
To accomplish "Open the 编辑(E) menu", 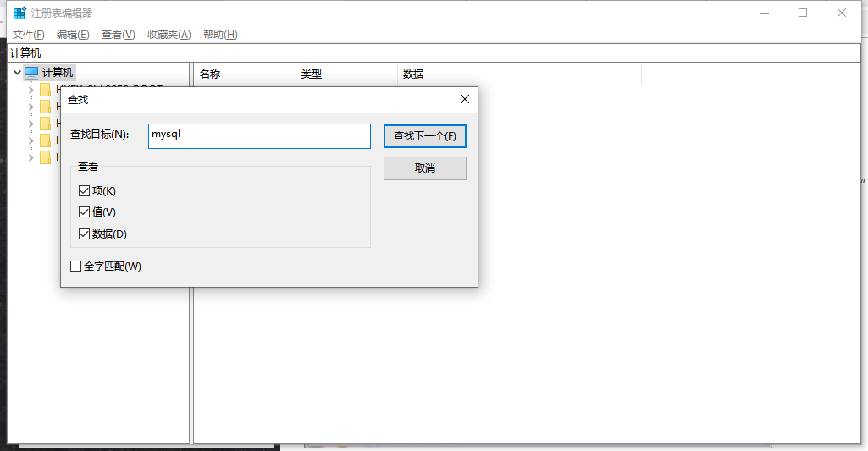I will [73, 35].
